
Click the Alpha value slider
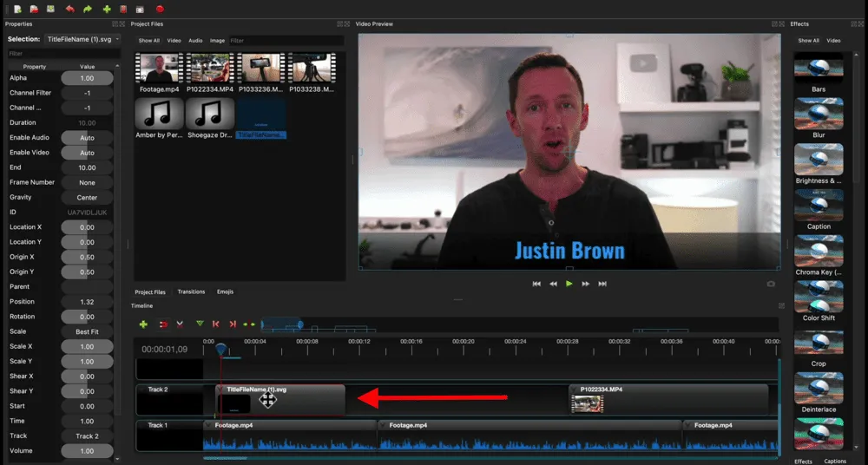click(x=87, y=78)
